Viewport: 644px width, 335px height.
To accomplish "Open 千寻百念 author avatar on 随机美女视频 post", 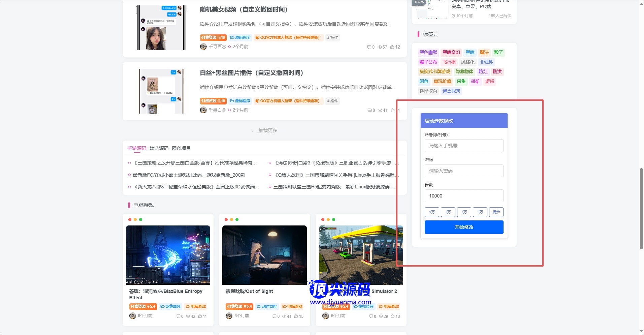I will coord(203,47).
